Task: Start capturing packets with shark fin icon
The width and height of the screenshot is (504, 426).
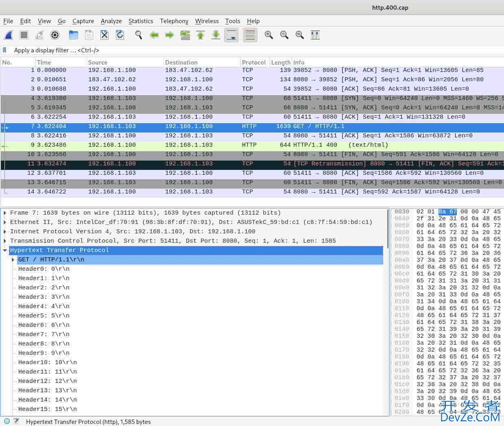Action: [x=9, y=35]
